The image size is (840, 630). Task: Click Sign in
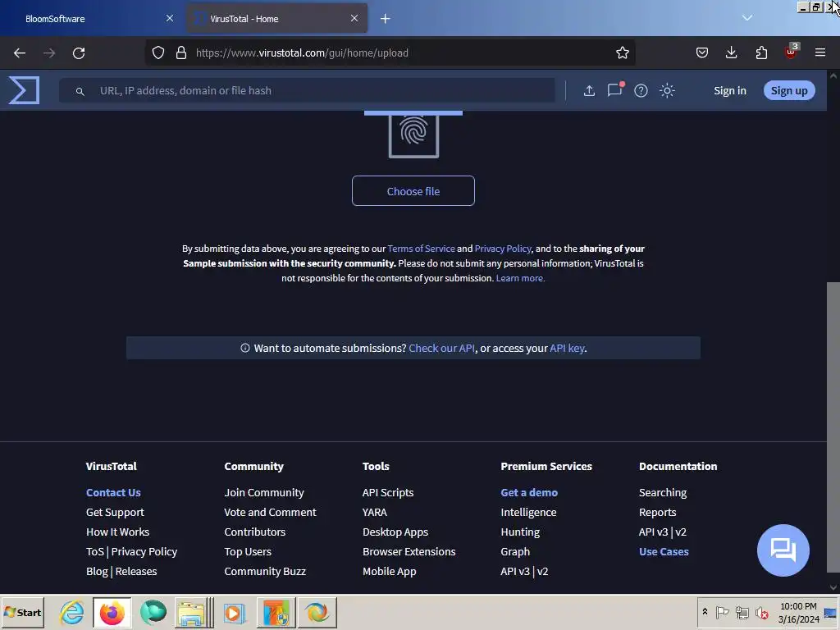click(x=729, y=90)
